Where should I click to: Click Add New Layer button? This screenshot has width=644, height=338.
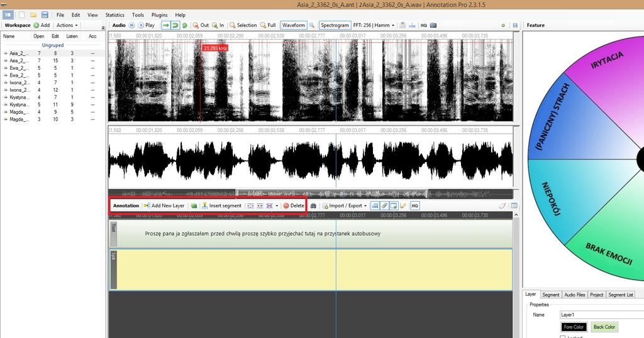click(164, 205)
